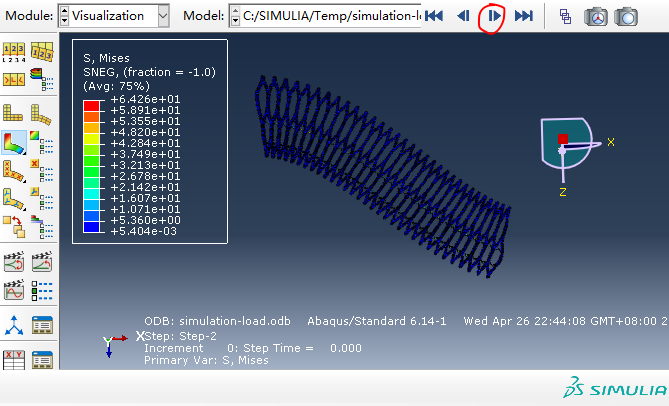Open the XY Data Manager

point(42,360)
